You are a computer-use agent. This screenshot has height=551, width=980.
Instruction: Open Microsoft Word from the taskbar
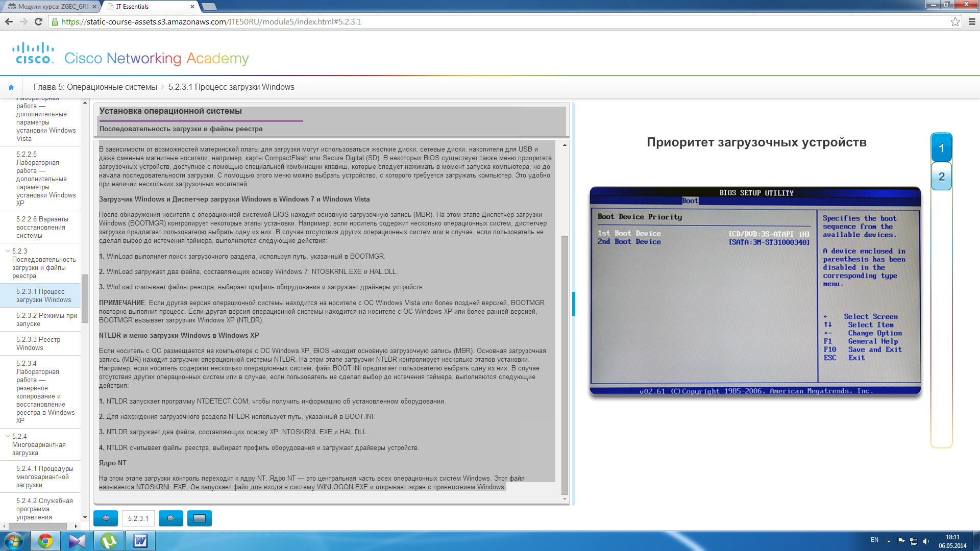coord(140,541)
